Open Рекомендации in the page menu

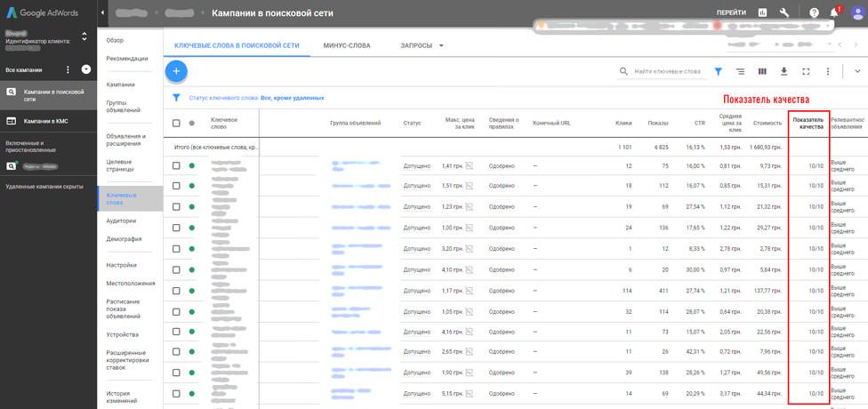(x=127, y=59)
